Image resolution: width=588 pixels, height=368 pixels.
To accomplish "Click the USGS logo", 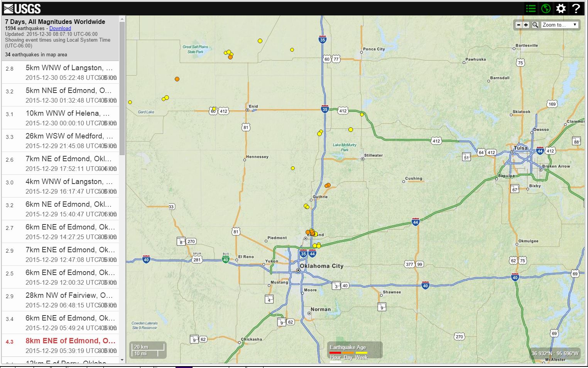I will 22,8.
